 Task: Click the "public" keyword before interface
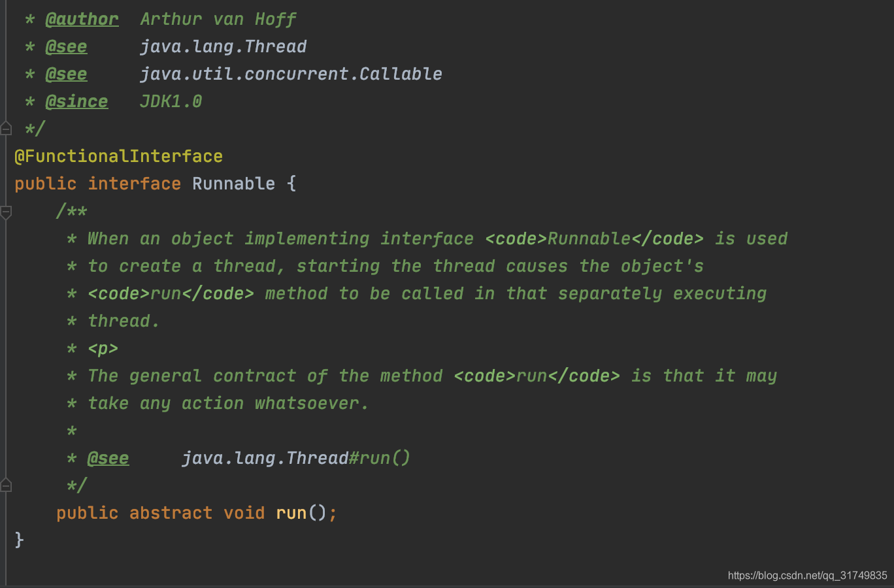[45, 184]
